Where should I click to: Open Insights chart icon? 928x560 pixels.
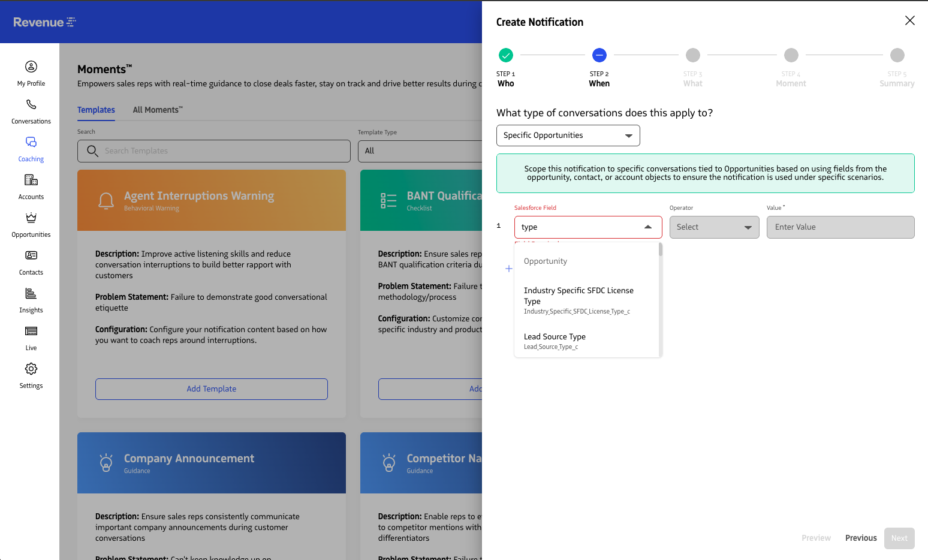[31, 293]
